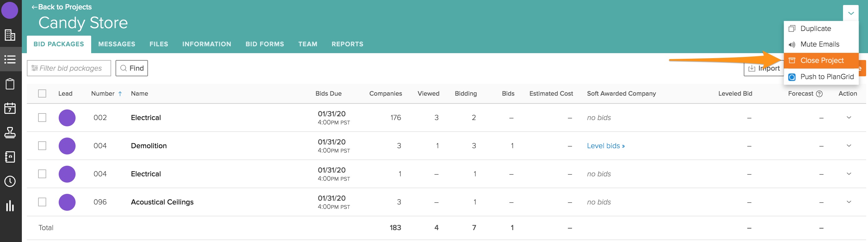Open action dropdown for Acoustical Ceilings
Viewport: 868px width, 242px height.
[849, 202]
